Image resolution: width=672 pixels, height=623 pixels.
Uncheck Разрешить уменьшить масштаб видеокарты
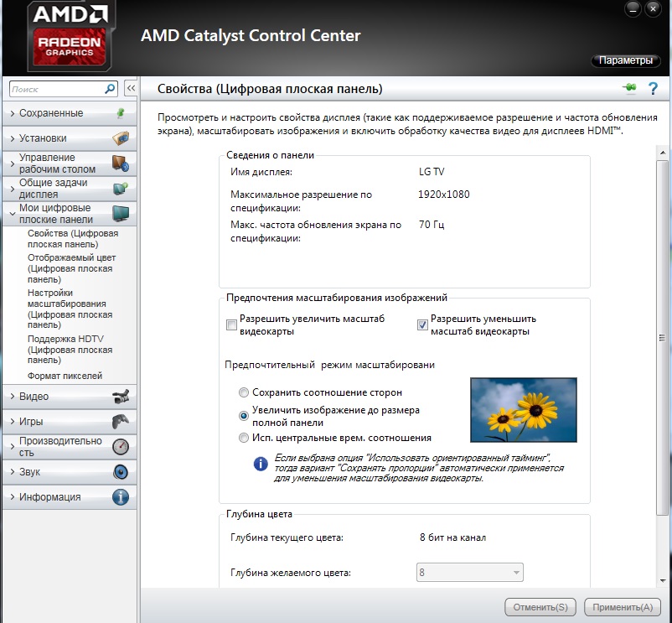[x=422, y=325]
